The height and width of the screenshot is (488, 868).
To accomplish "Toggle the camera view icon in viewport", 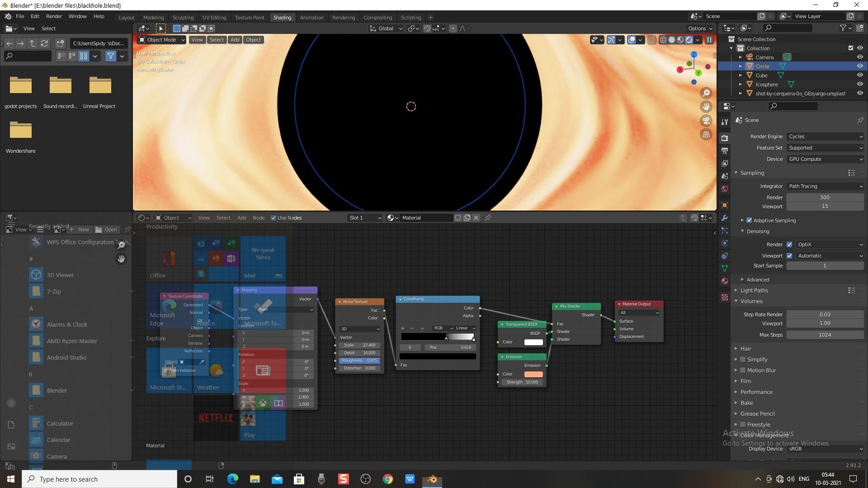I will [x=706, y=121].
